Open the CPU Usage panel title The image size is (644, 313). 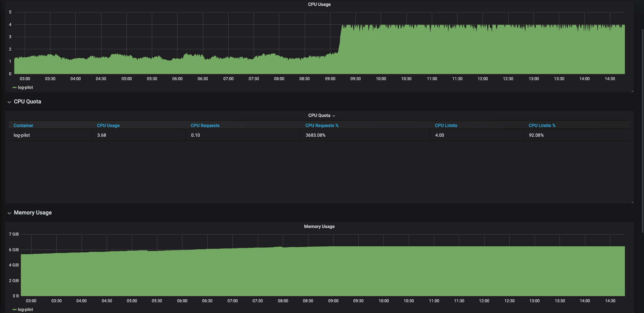point(319,4)
